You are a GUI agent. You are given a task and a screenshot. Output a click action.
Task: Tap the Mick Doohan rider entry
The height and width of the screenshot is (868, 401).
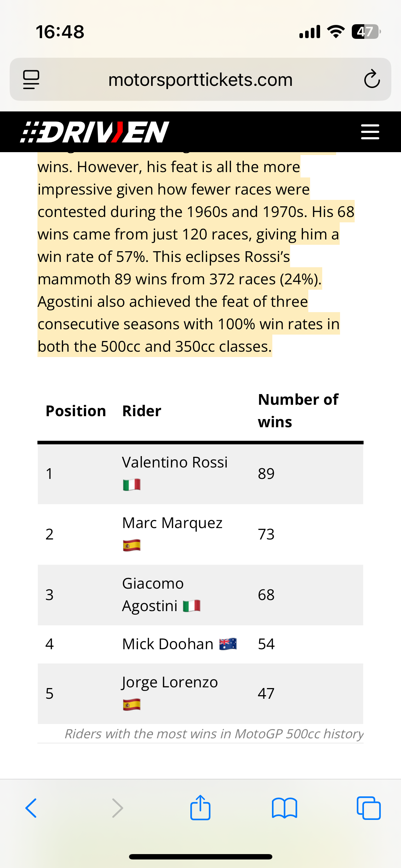[x=168, y=644]
